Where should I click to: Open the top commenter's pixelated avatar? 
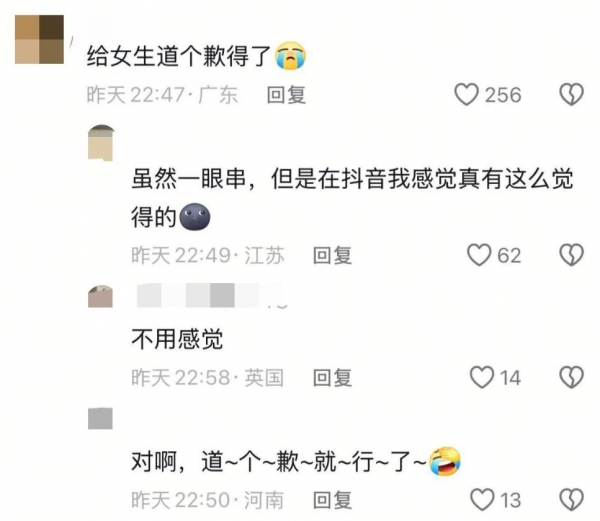tap(39, 39)
